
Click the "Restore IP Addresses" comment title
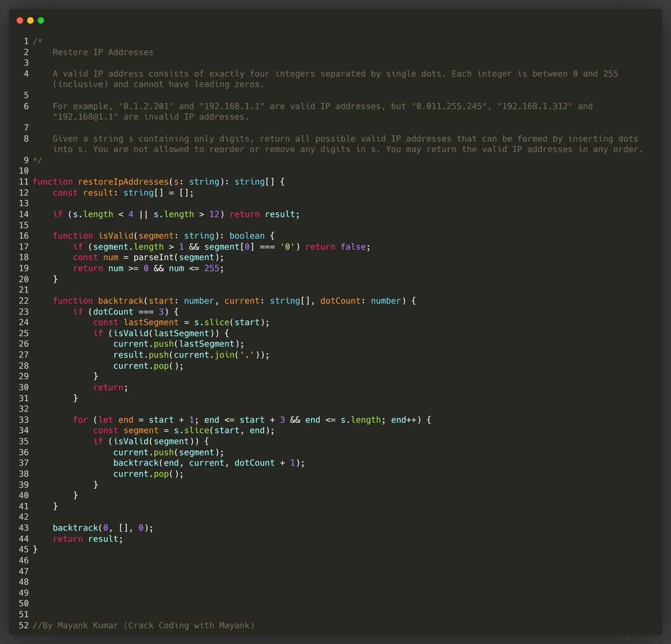click(103, 52)
